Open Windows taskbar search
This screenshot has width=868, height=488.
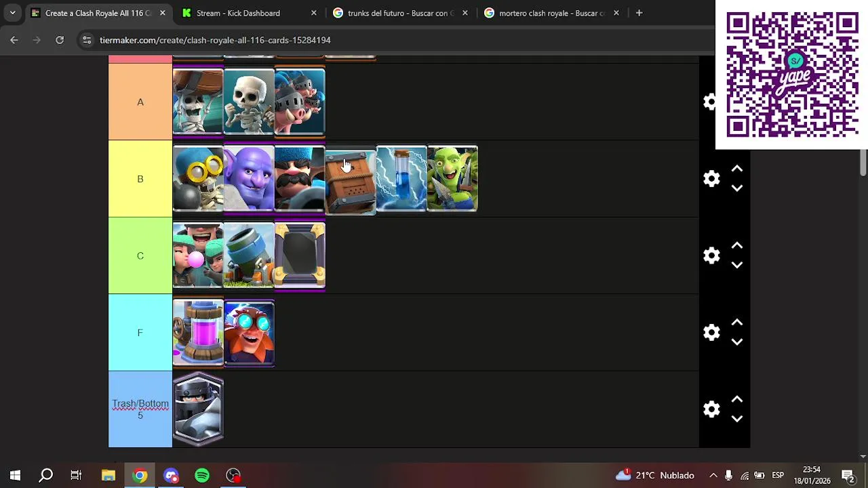click(45, 475)
